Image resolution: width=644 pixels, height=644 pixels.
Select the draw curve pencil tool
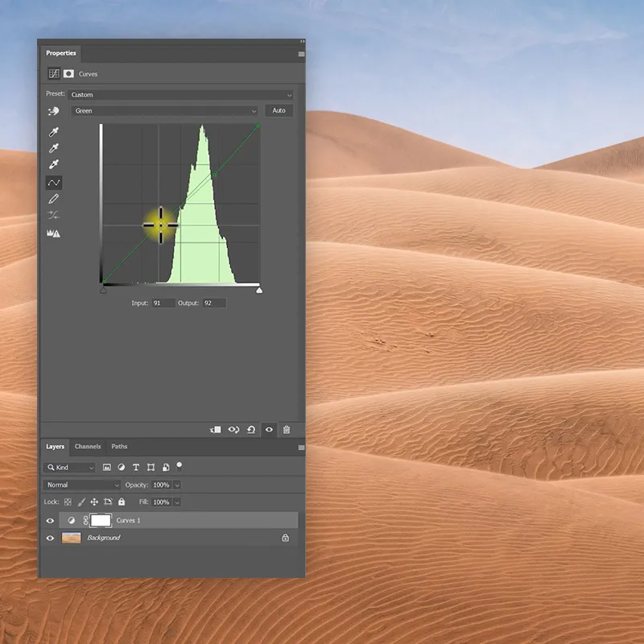click(54, 199)
